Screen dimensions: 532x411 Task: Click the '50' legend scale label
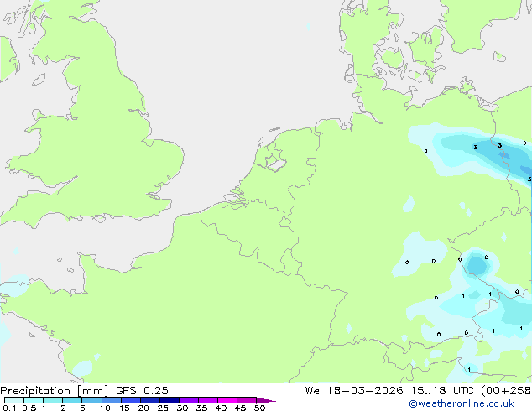coord(259,408)
